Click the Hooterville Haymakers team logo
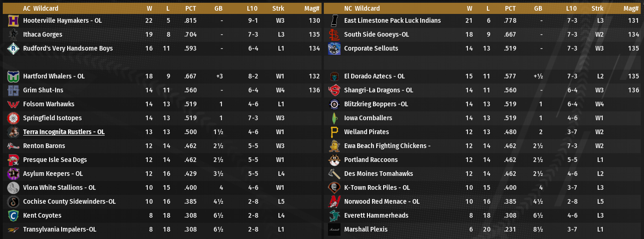644x239 pixels. point(13,21)
